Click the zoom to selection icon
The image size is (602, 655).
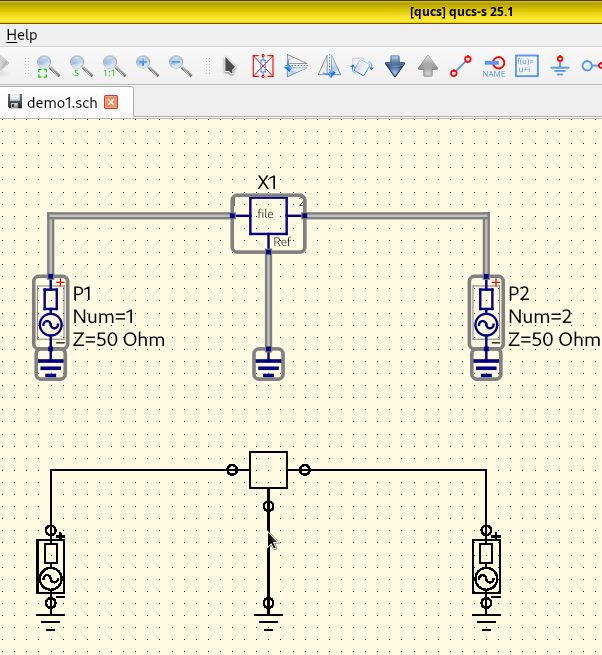[x=81, y=67]
